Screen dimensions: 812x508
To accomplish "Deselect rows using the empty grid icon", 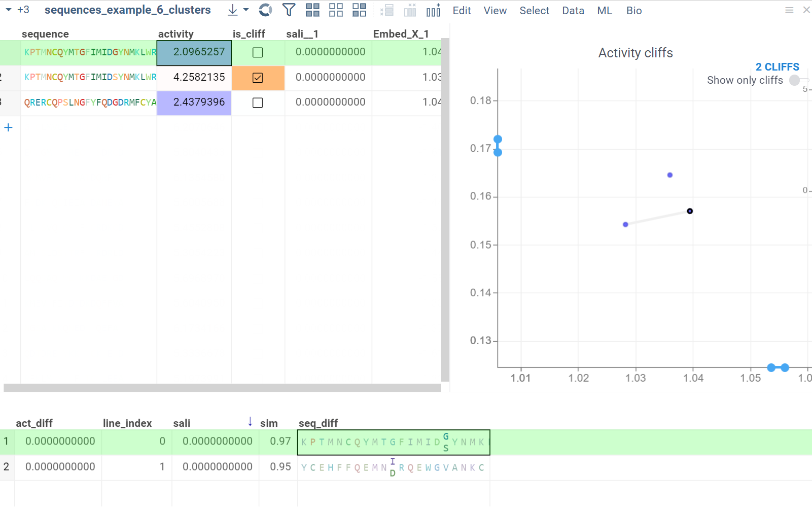I will pos(336,10).
